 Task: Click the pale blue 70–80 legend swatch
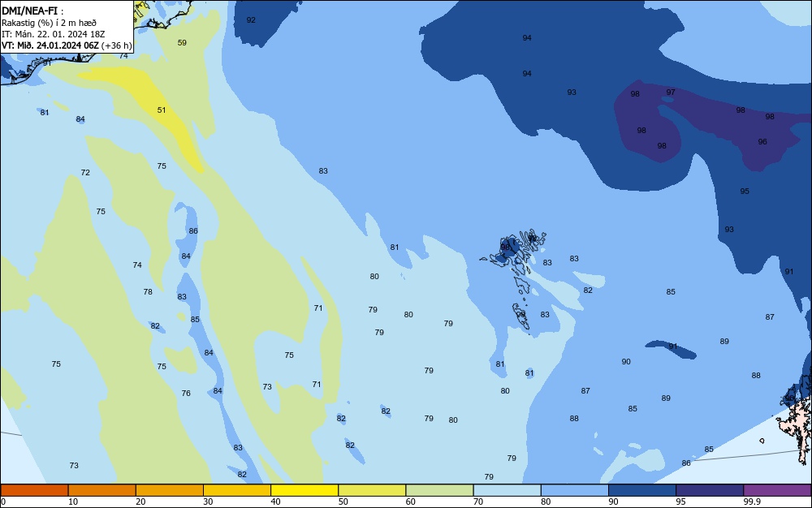coord(507,490)
